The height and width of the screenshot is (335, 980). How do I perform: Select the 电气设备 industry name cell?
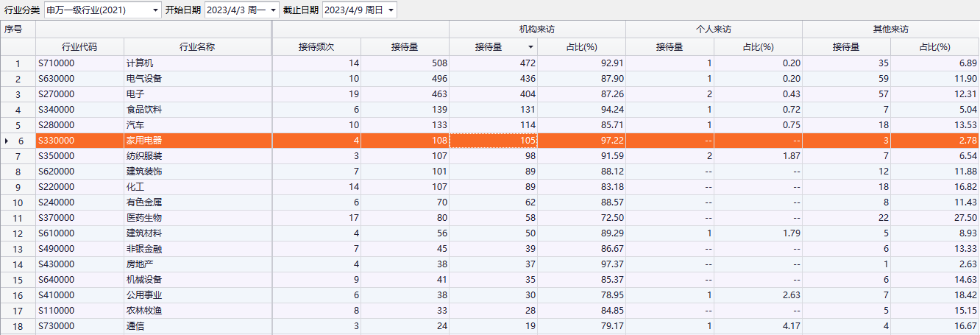(144, 79)
